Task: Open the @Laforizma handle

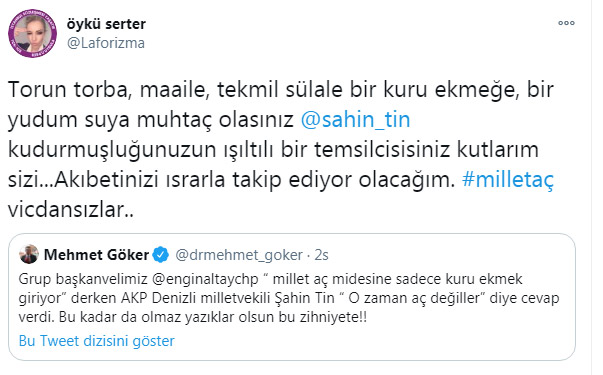Action: coord(106,43)
